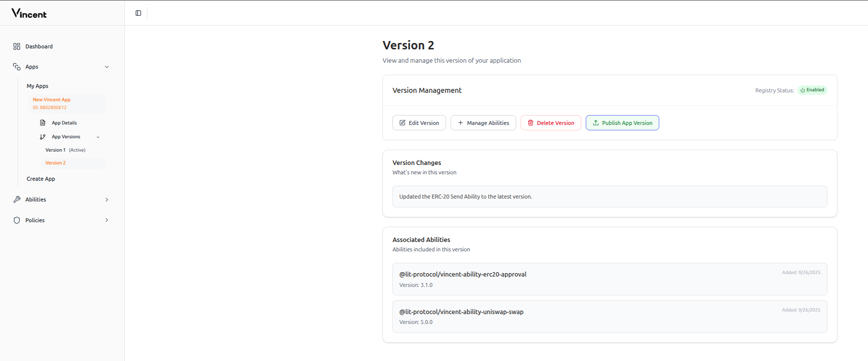Screen dimensions: 868x361
Task: Click the Abilities wrench icon
Action: 17,200
